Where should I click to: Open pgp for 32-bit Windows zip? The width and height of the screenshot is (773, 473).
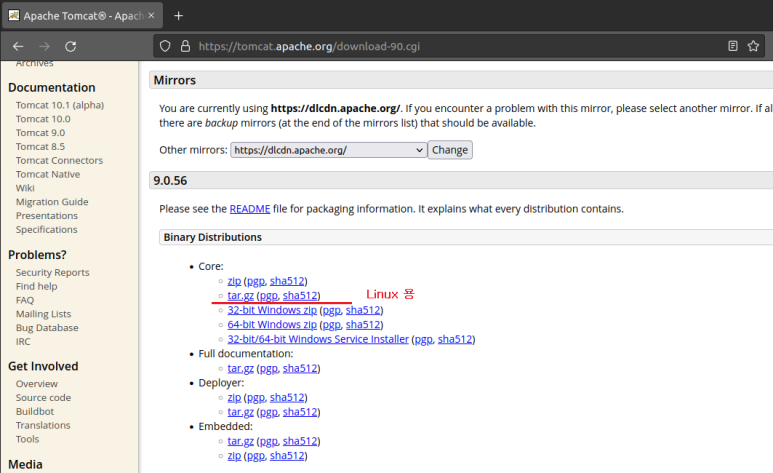tap(332, 310)
